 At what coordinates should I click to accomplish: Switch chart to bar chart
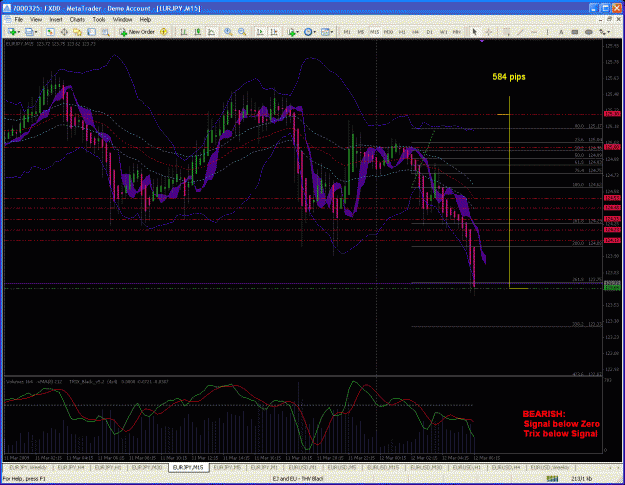click(184, 32)
